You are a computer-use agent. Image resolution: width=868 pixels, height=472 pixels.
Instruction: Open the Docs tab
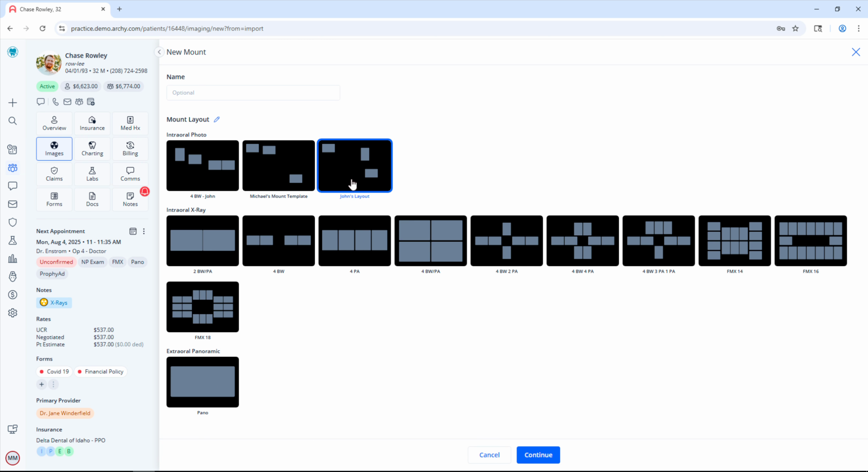click(92, 200)
